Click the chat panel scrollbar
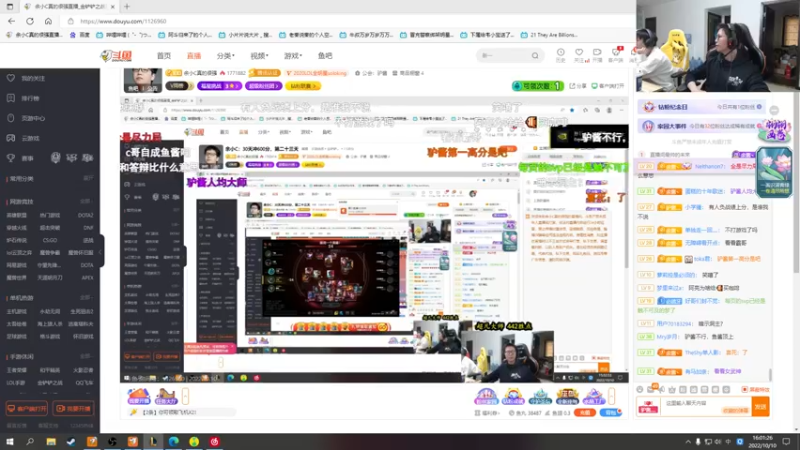 pyautogui.click(x=770, y=375)
